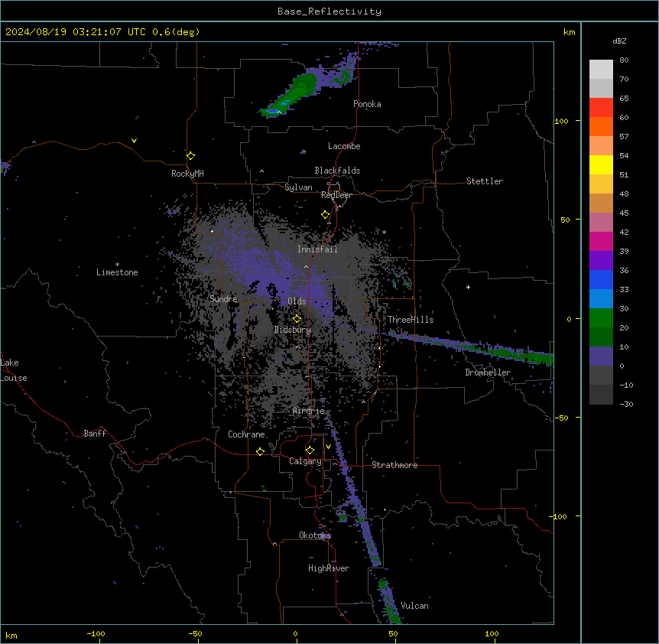
Task: Click the Innisfail city label
Action: 318,249
